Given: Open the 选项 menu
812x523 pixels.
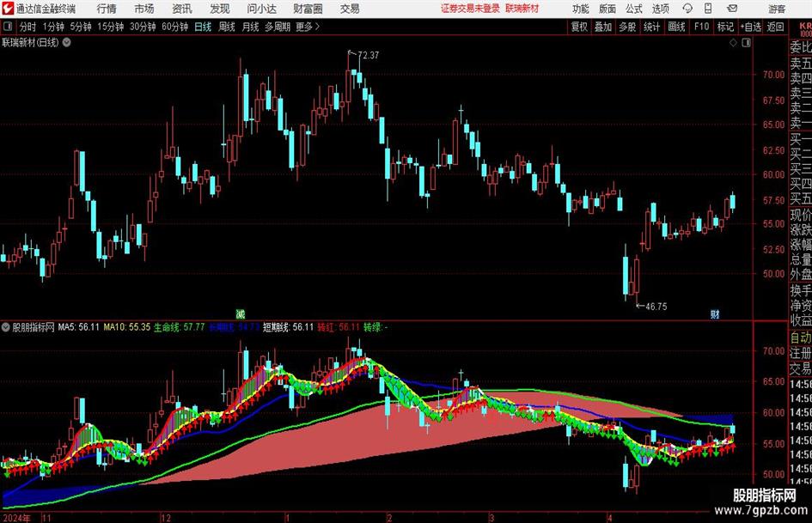Looking at the screenshot, I should pos(660,9).
